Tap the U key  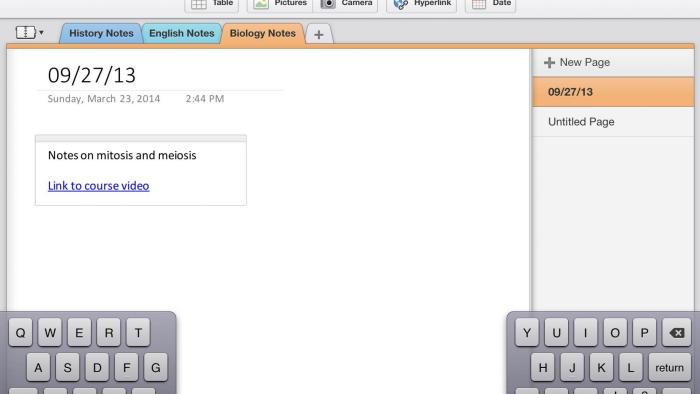(556, 332)
